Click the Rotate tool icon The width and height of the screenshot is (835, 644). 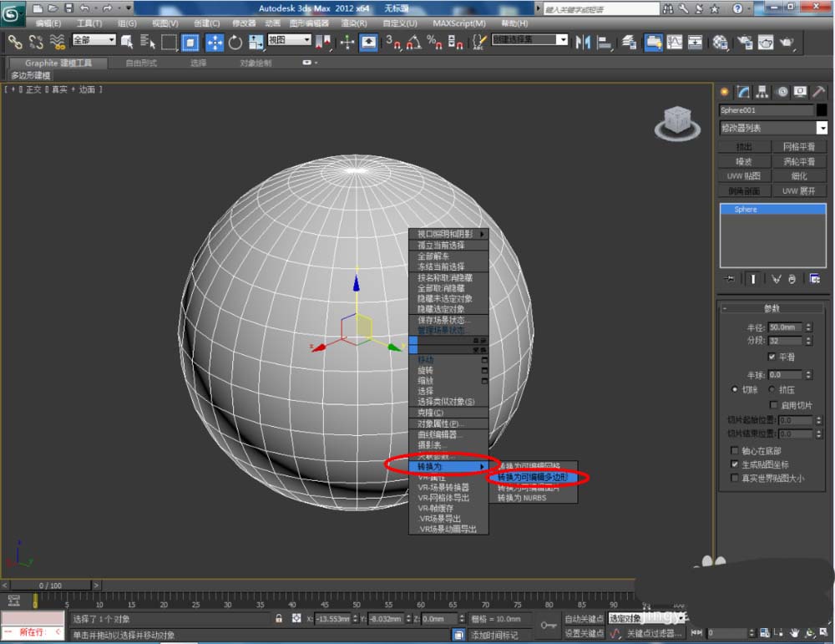pyautogui.click(x=235, y=42)
